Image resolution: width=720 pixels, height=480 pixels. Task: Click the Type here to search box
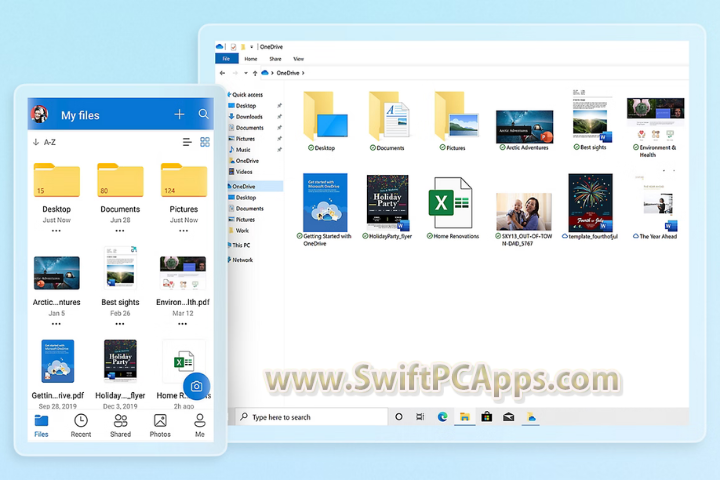311,417
